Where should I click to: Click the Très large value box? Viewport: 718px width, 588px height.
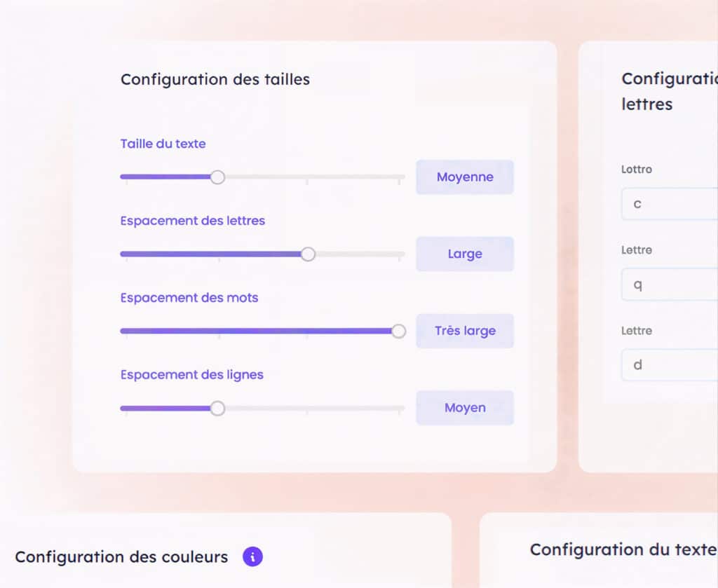[x=464, y=331]
